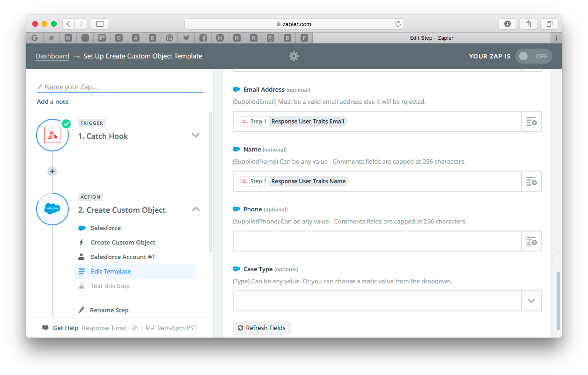Show all Safari tabs overview
The width and height of the screenshot is (588, 375).
[549, 24]
